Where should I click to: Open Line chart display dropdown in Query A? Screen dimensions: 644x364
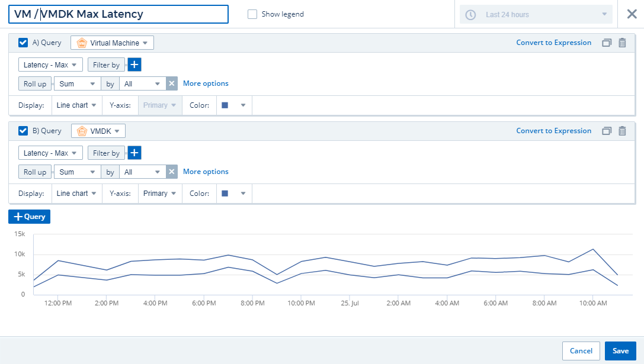pos(76,105)
